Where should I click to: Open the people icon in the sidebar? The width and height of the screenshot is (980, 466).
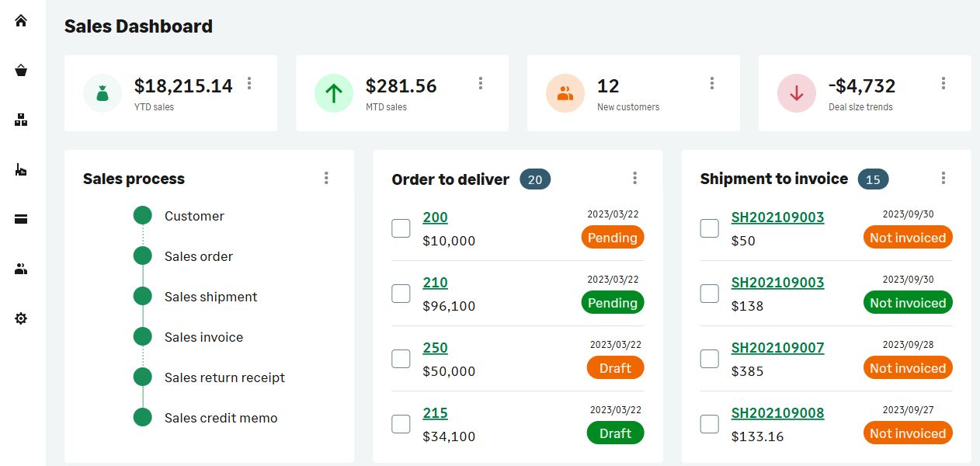click(x=21, y=270)
